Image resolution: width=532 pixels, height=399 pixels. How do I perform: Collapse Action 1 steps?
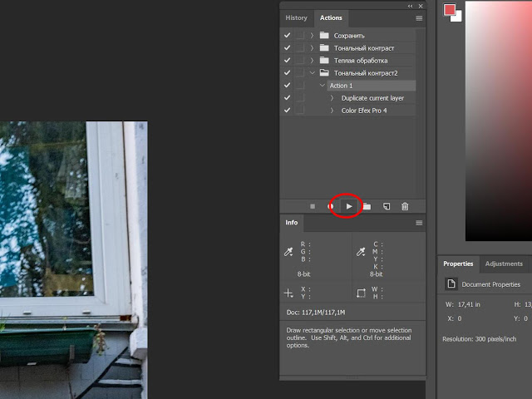[323, 86]
